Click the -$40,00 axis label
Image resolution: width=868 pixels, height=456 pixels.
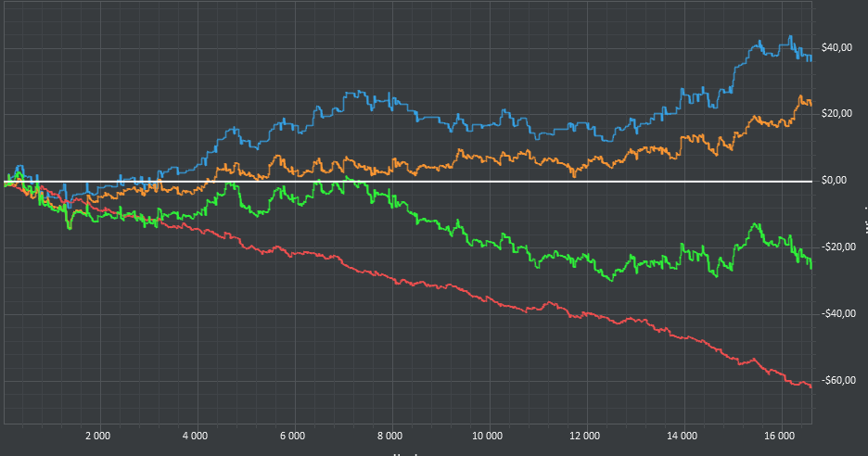(838, 314)
